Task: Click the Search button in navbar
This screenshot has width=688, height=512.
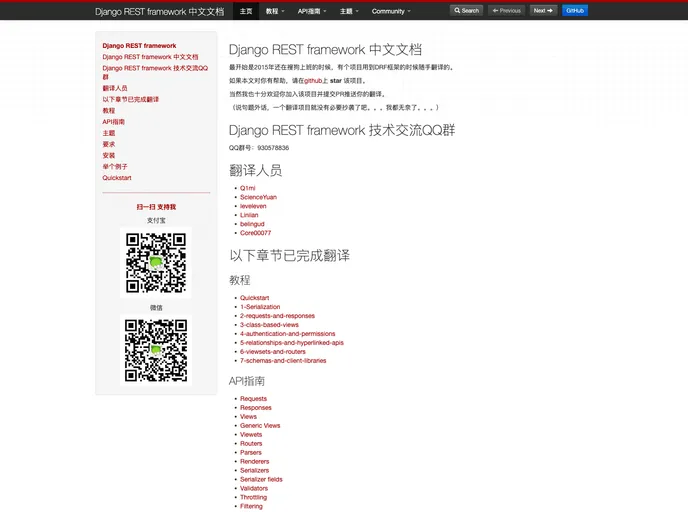Action: tap(466, 11)
